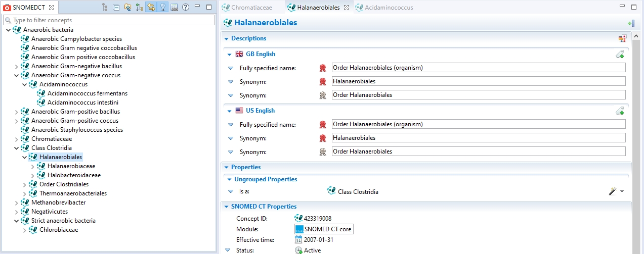This screenshot has height=254, width=644.
Task: Click the Collapse All icon in SNOMEDCT toolbar
Action: [116, 8]
